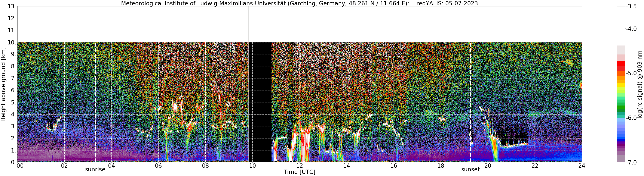Viewport: 644px width, 176px height.
Task: Click the 'log(rc-signal) @ 903 nm' colorbar label
Action: 640,84
